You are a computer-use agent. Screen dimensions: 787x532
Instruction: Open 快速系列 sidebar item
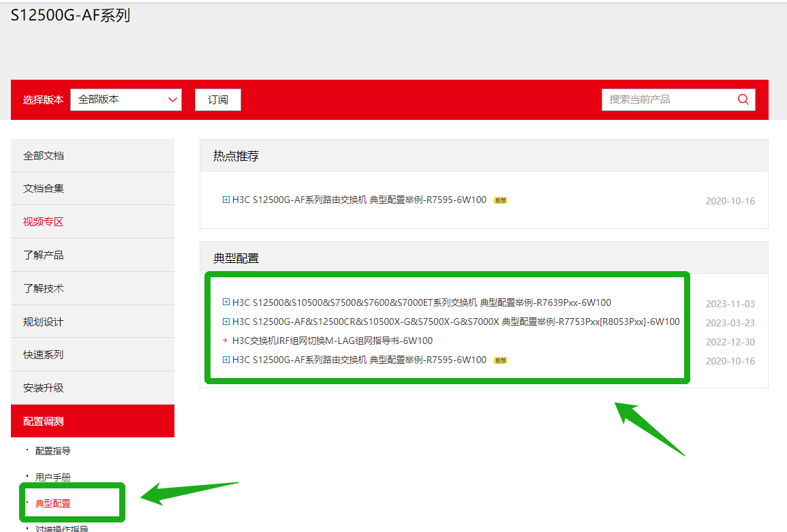(93, 355)
